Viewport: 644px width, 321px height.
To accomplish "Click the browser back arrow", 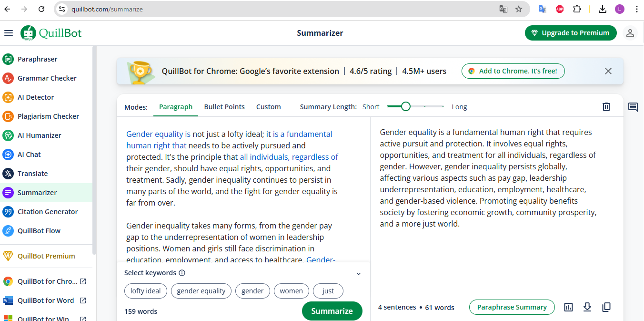I will (7, 9).
